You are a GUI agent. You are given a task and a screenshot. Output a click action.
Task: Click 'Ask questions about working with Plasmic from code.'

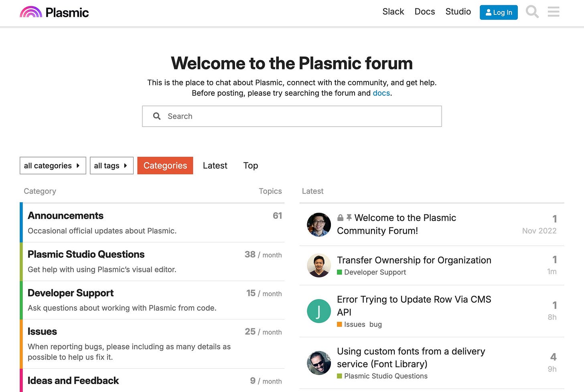click(x=122, y=308)
